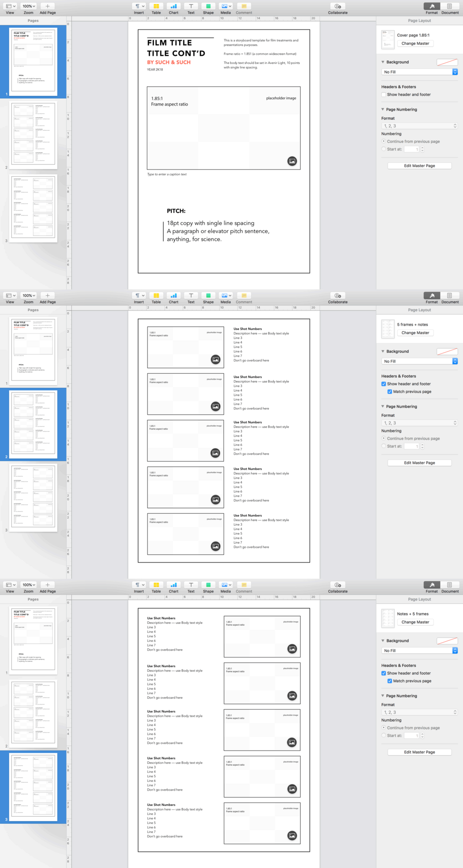Image resolution: width=463 pixels, height=868 pixels.
Task: Click the master thumbnail icon beside Cover page 1.85:1
Action: 388,40
